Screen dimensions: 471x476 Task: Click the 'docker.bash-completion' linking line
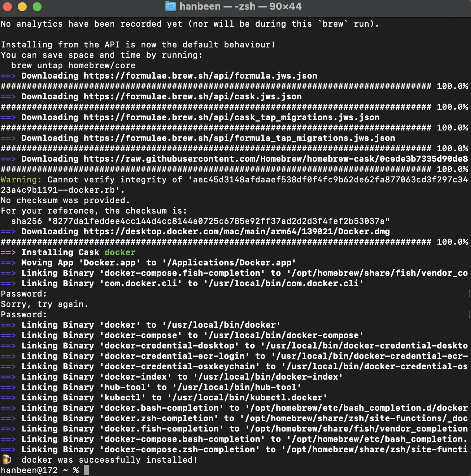[x=234, y=408]
